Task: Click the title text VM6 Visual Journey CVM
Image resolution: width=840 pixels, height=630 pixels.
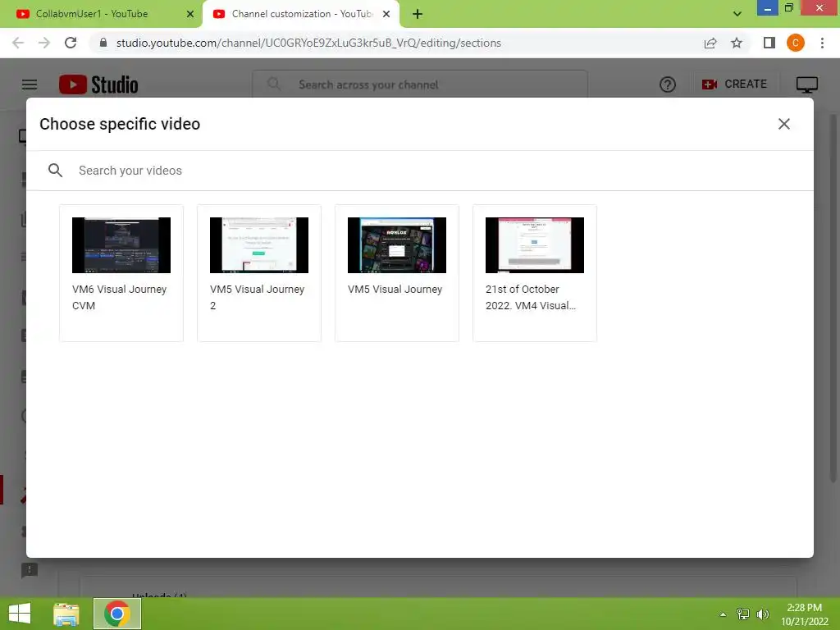Action: click(x=120, y=297)
